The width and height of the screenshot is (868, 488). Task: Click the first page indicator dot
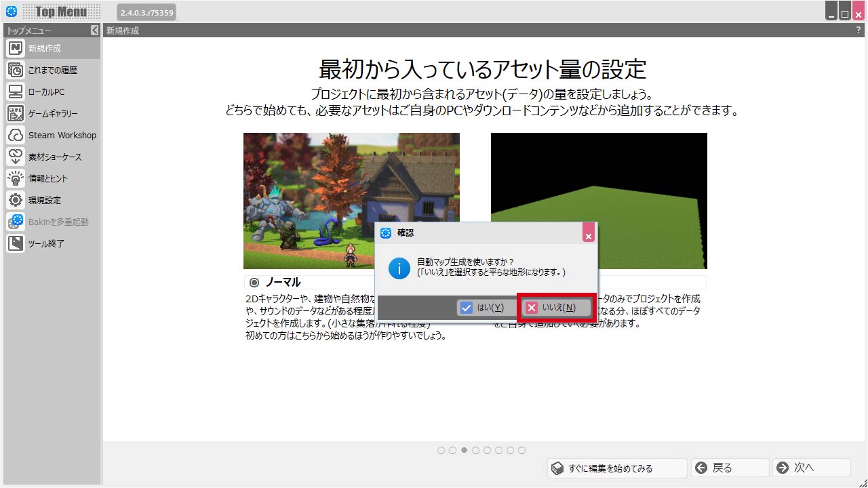tap(441, 450)
